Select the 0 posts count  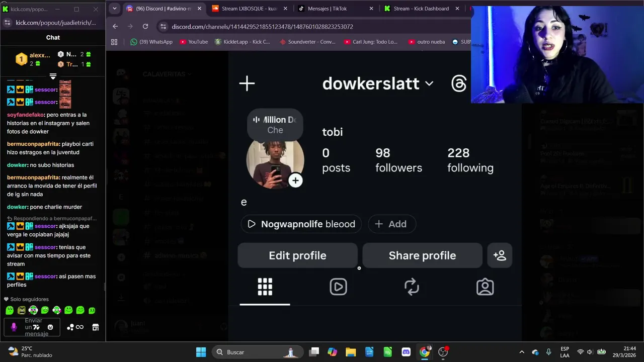pyautogui.click(x=336, y=160)
